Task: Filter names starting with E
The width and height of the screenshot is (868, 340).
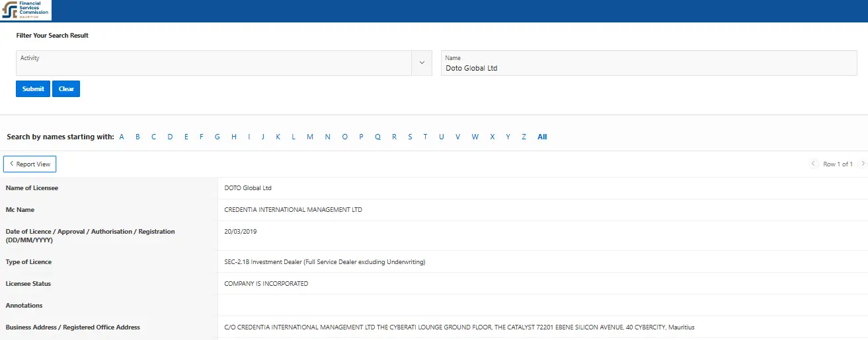Action: tap(186, 137)
